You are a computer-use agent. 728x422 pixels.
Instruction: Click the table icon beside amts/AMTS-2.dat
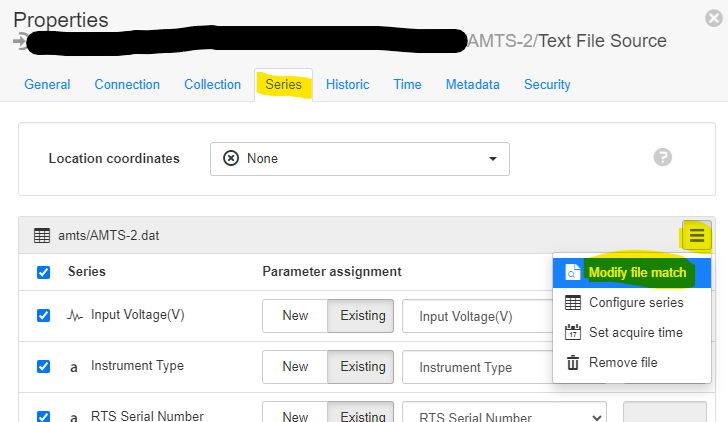tap(42, 236)
